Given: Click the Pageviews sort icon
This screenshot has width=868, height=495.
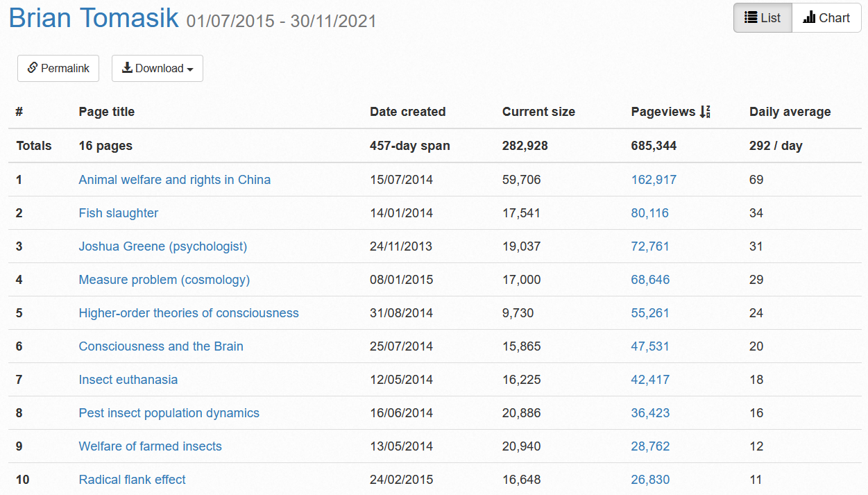Looking at the screenshot, I should point(705,112).
